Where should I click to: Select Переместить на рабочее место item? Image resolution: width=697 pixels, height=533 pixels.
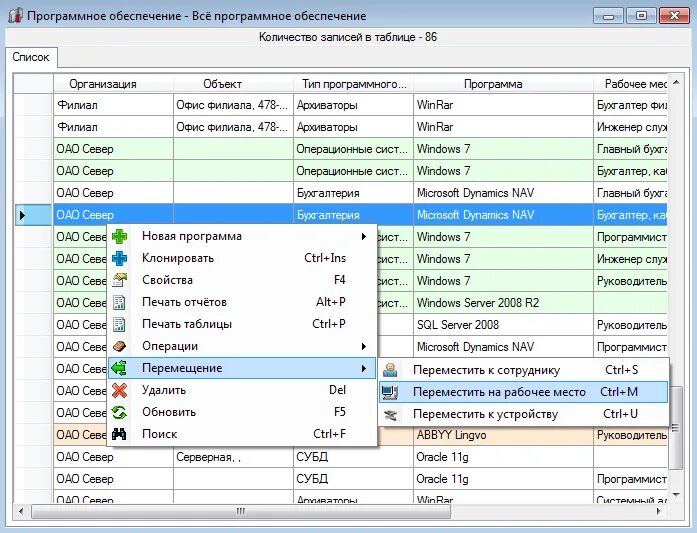click(524, 392)
